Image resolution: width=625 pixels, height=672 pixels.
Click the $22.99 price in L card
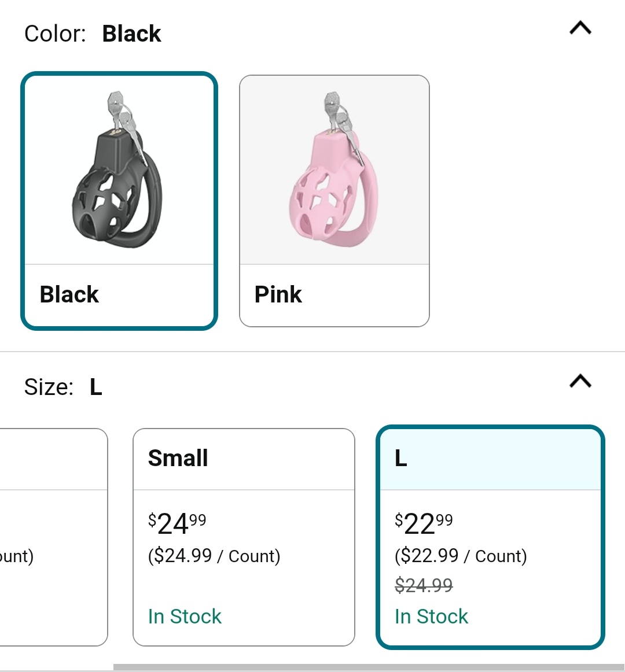click(x=424, y=524)
